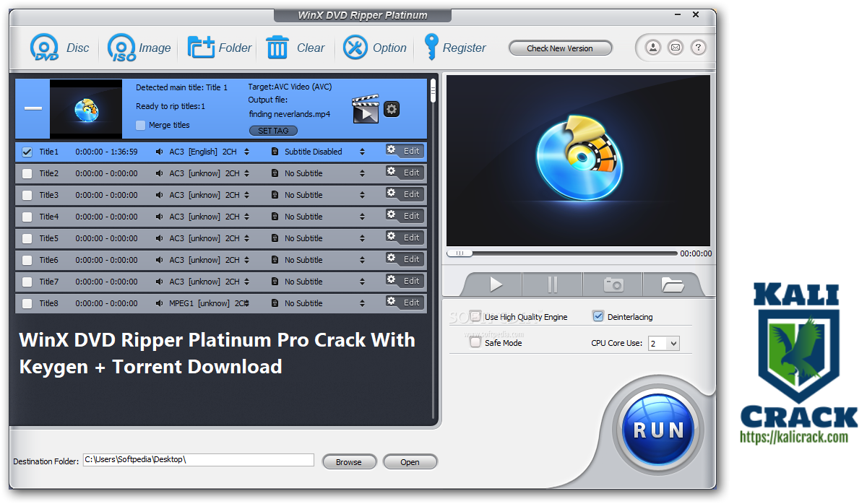
Task: Open output settings gear next to clapperboard
Action: pyautogui.click(x=392, y=109)
